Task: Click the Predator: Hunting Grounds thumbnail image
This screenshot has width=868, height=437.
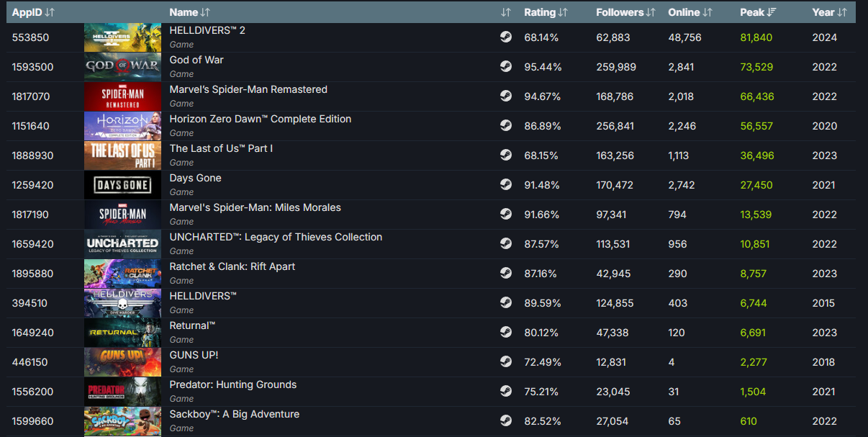Action: point(122,392)
